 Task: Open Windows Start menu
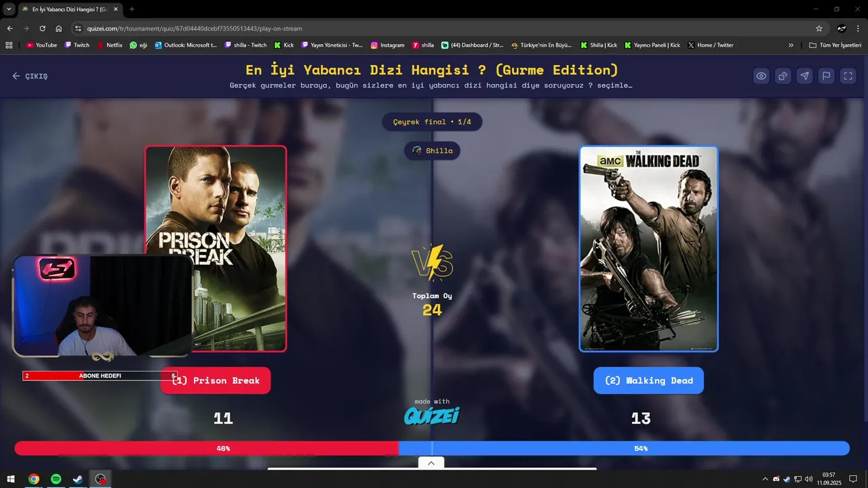coord(11,479)
